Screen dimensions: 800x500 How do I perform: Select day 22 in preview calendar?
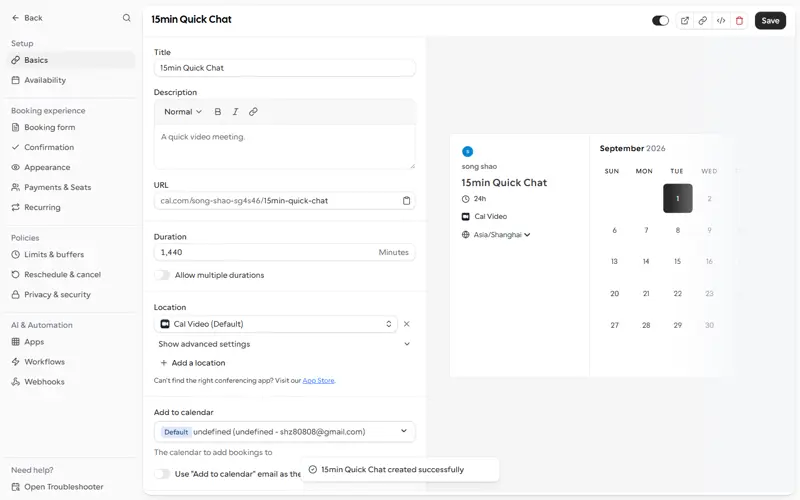point(678,293)
